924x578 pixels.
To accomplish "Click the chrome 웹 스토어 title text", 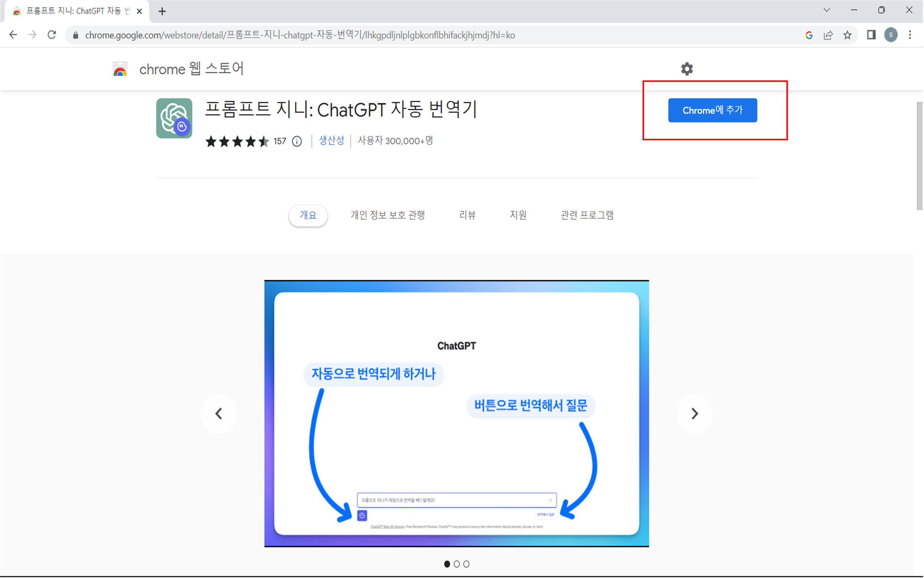I will pyautogui.click(x=192, y=69).
